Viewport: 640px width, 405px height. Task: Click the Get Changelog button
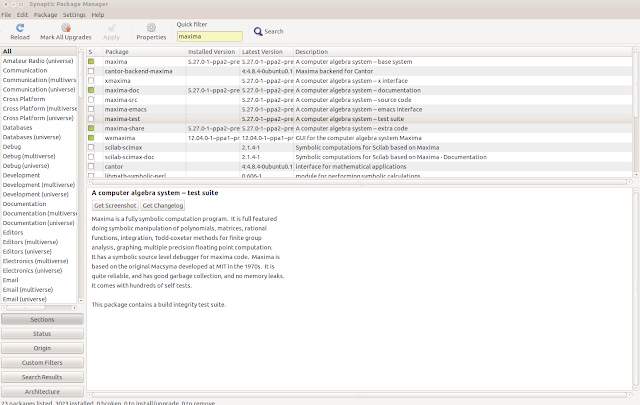162,205
